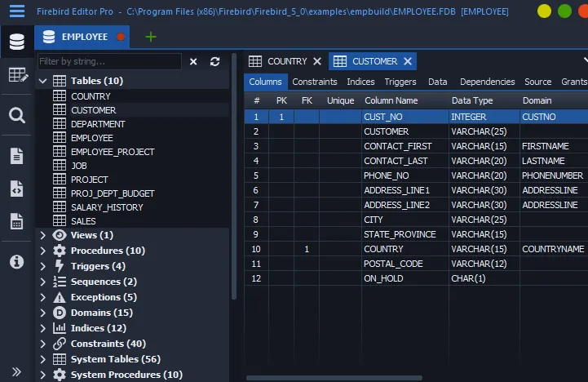Screen dimensions: 588x382
Task: Click the green window maximize button
Action: pyautogui.click(x=564, y=11)
